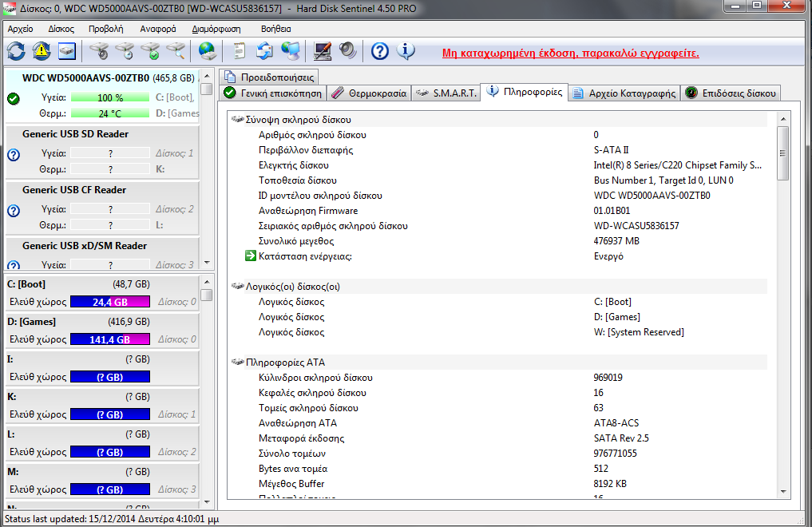Viewport: 812px width, 527px height.
Task: Click the disk icon next to Λογικός(οι) δίσκος(οι)
Action: point(238,287)
